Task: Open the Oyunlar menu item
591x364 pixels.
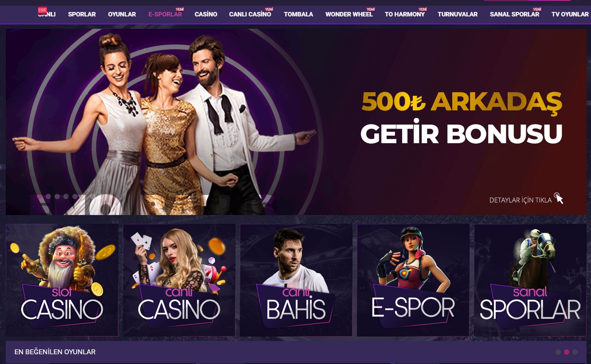Action: pyautogui.click(x=122, y=14)
